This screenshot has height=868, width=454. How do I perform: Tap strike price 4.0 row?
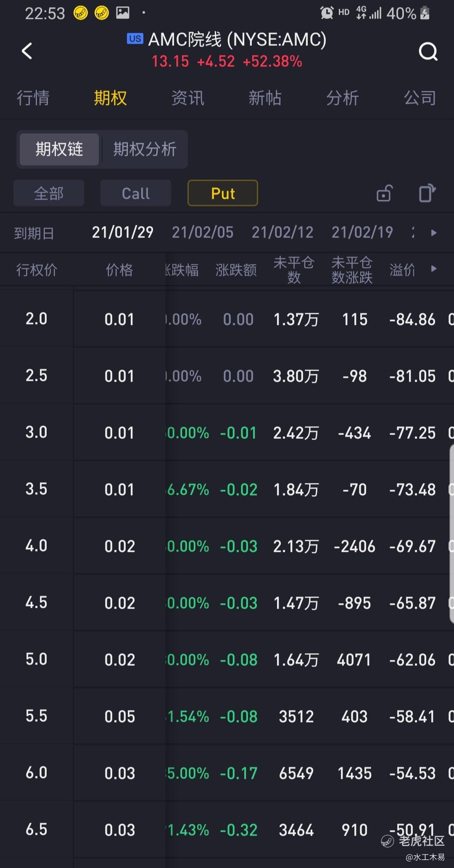[227, 546]
